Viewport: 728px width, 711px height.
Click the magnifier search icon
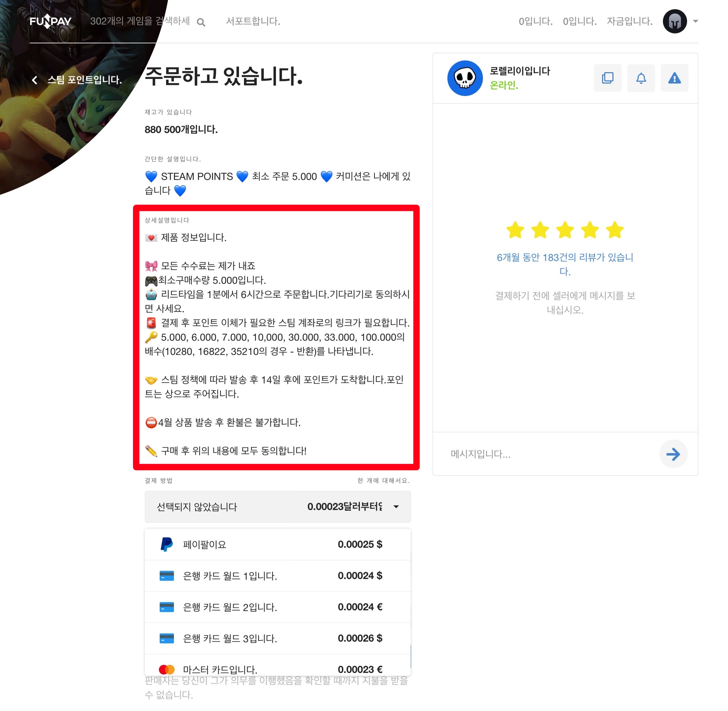(201, 22)
